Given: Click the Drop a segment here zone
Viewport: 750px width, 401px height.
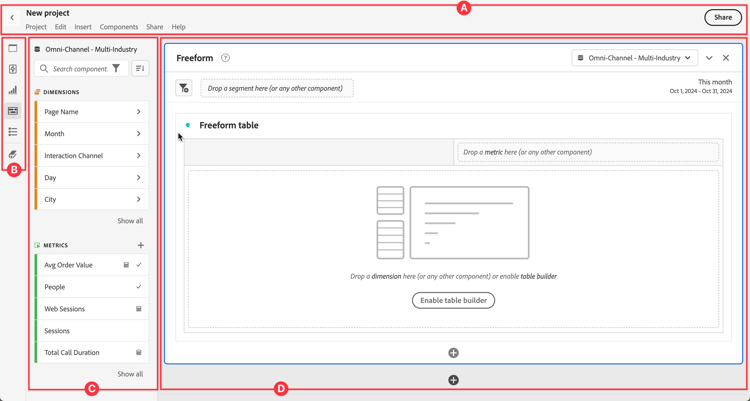Looking at the screenshot, I should coord(277,88).
